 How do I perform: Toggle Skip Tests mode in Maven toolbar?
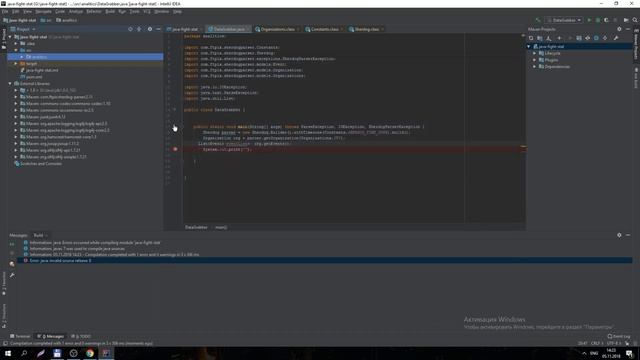tap(596, 38)
